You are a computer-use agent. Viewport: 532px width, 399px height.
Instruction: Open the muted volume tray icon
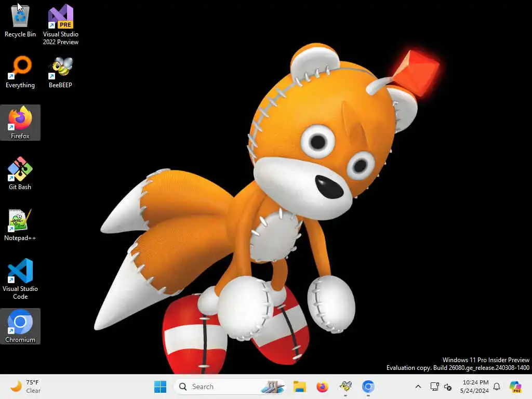click(x=448, y=387)
